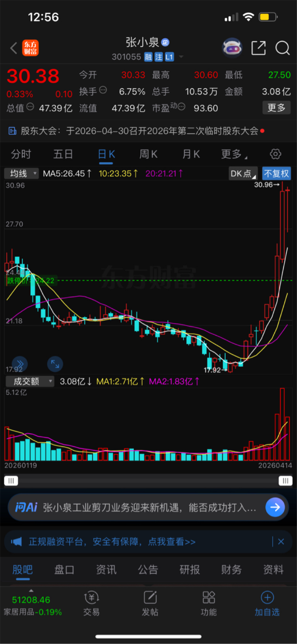
Task: Tap the back arrow icon
Action: [14, 48]
